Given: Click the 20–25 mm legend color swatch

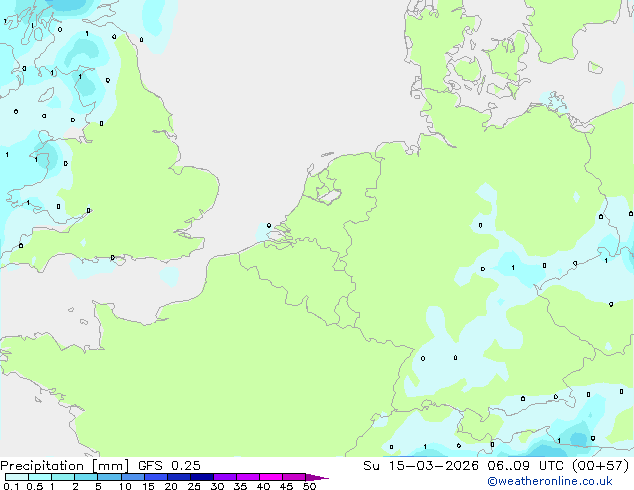Looking at the screenshot, I should (178, 477).
